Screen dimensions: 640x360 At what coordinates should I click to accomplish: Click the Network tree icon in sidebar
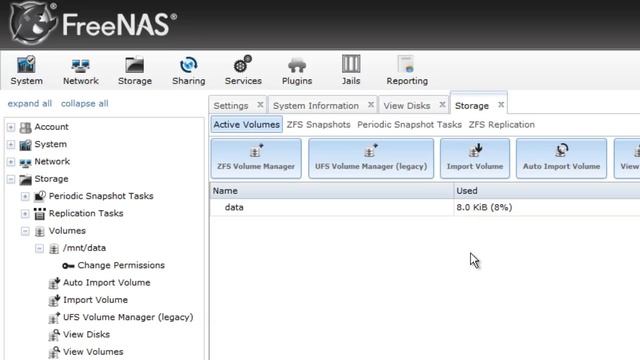pyautogui.click(x=25, y=162)
